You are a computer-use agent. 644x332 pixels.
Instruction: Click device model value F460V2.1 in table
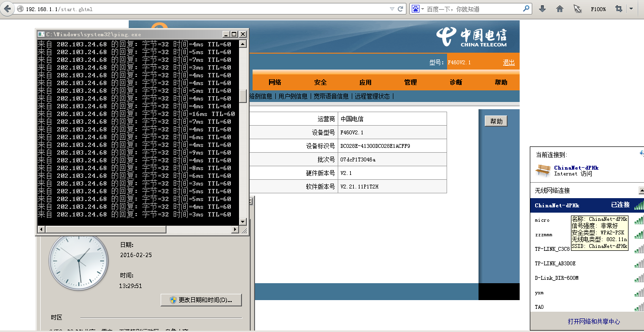pos(352,132)
